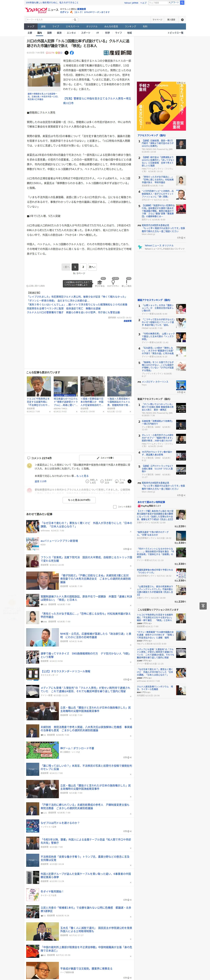Select the エキスパート navigation tab
The height and width of the screenshot is (980, 210).
[72, 27]
